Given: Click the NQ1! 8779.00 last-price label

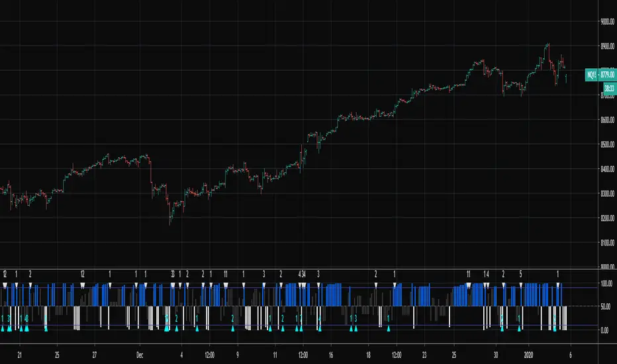Looking at the screenshot, I should point(601,75).
